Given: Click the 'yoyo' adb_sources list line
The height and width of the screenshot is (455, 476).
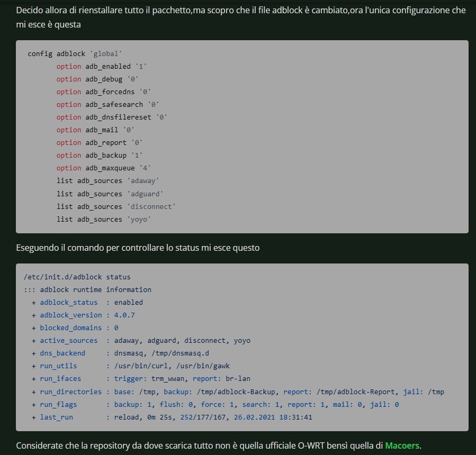Looking at the screenshot, I should tap(104, 219).
